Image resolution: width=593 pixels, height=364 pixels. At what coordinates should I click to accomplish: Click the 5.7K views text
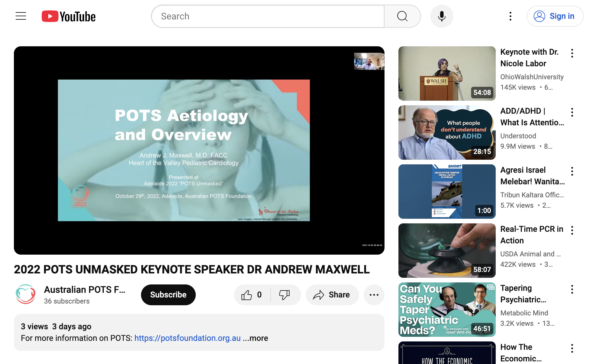click(x=517, y=205)
